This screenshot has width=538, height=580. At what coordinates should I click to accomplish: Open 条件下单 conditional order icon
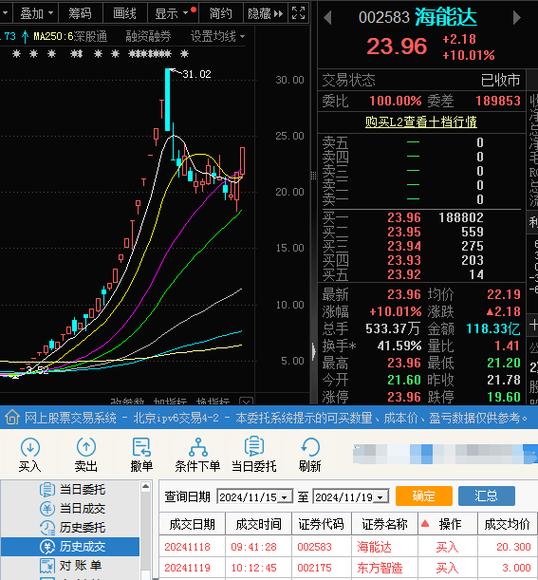point(198,454)
